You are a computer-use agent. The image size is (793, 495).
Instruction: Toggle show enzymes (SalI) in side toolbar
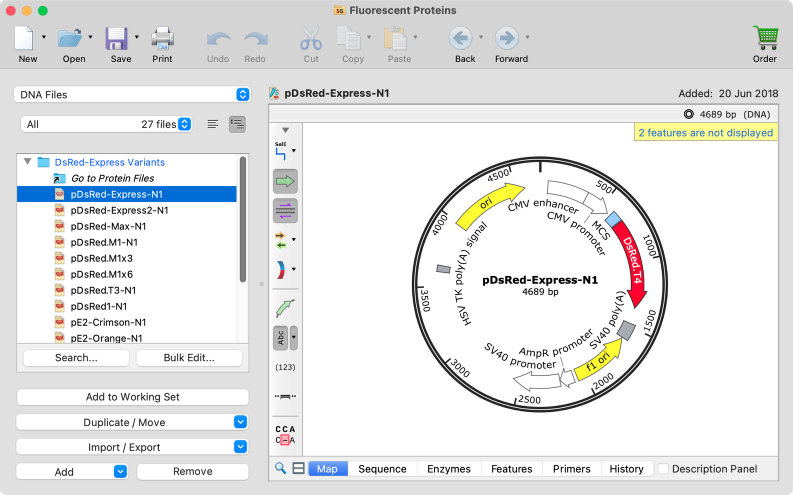281,151
